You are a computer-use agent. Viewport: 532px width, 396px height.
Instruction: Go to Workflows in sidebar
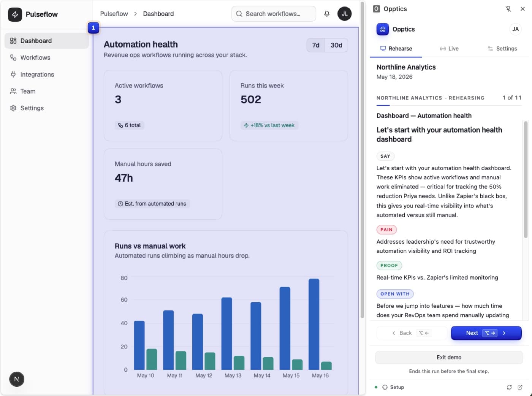pos(47,57)
